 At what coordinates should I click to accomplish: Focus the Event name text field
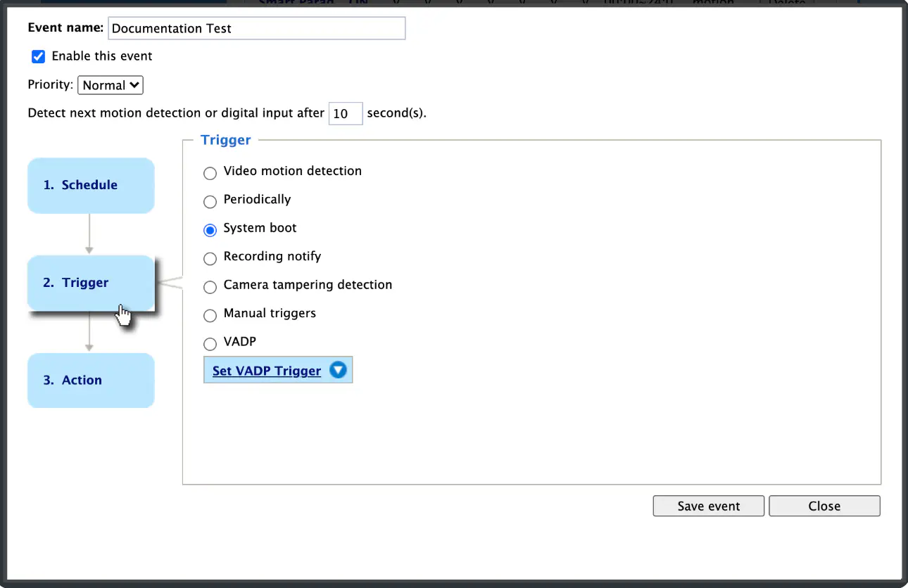tap(257, 28)
